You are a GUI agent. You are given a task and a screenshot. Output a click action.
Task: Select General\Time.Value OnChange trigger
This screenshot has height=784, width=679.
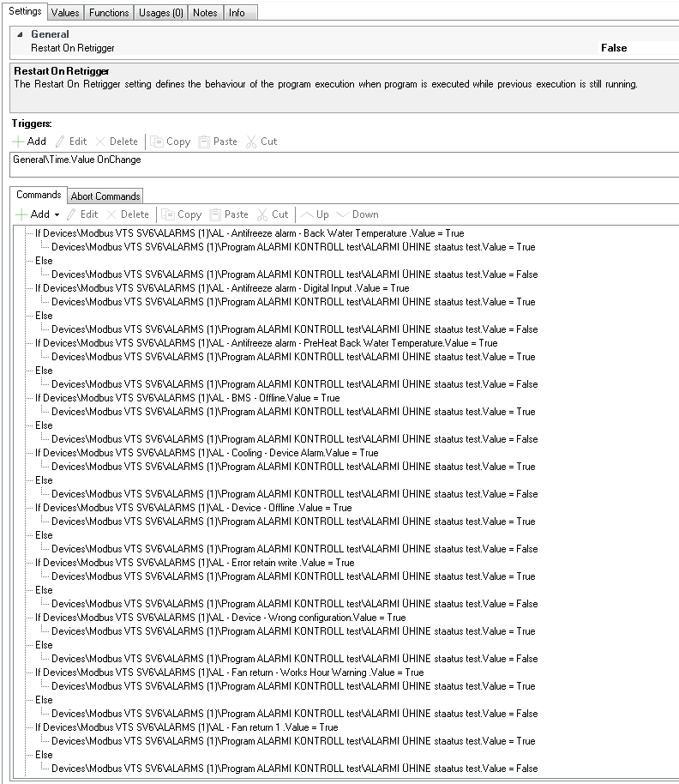coord(77,160)
